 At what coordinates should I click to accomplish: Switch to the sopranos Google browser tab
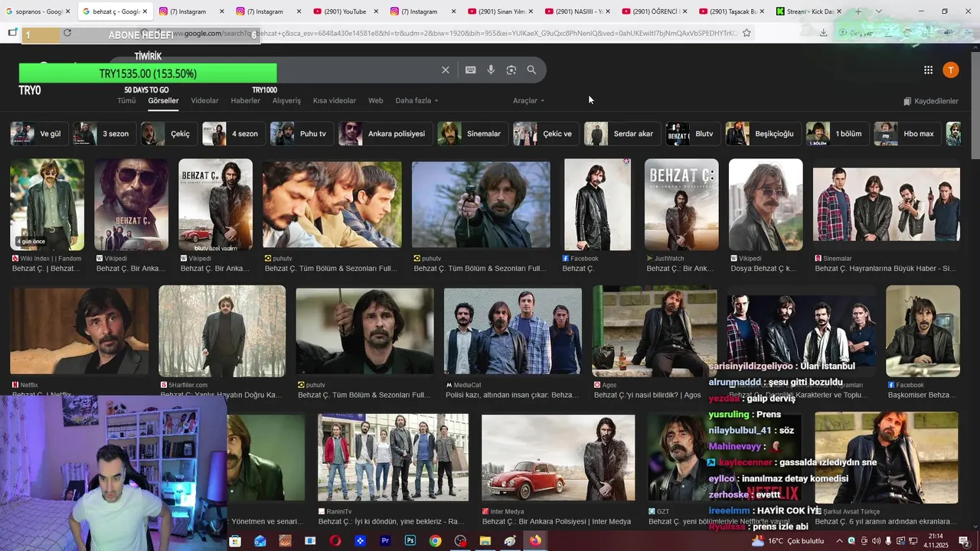pyautogui.click(x=38, y=11)
